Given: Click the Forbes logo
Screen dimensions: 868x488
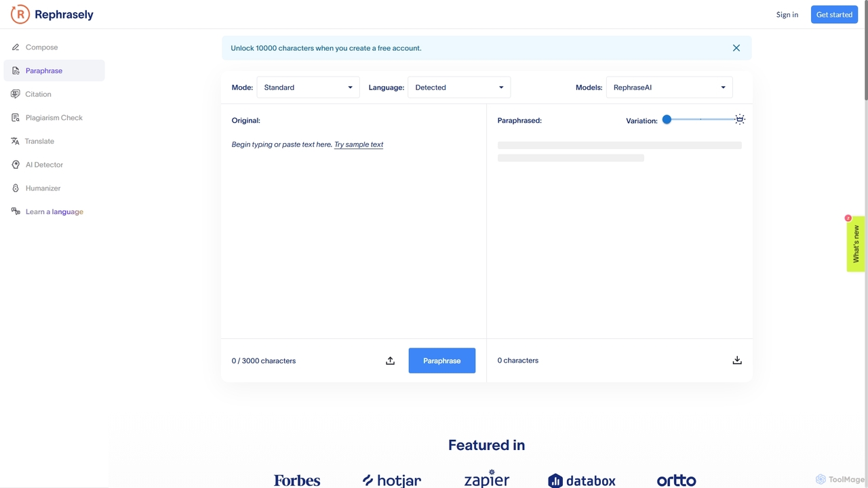Looking at the screenshot, I should [x=297, y=481].
